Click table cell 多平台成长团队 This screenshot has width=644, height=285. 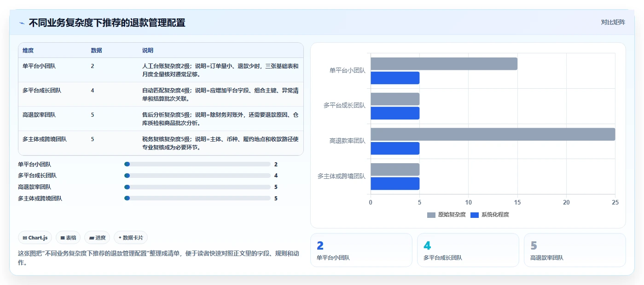tap(42, 91)
